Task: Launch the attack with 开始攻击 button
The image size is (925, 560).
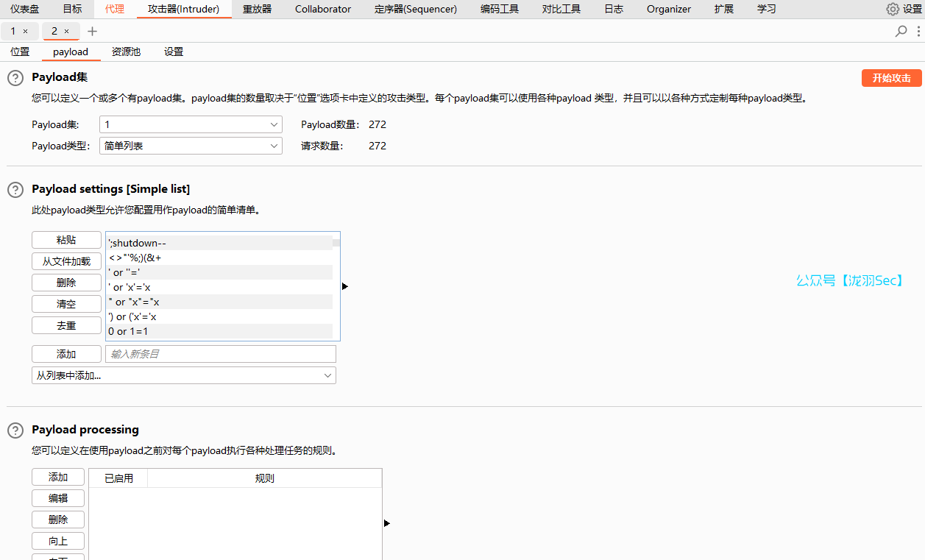Action: (x=891, y=77)
